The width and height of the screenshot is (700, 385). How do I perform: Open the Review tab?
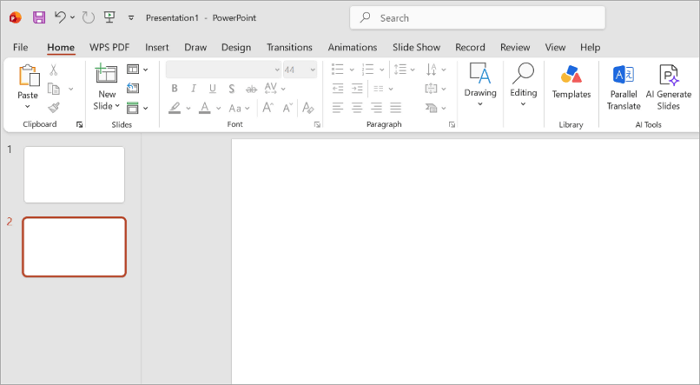[x=515, y=47]
